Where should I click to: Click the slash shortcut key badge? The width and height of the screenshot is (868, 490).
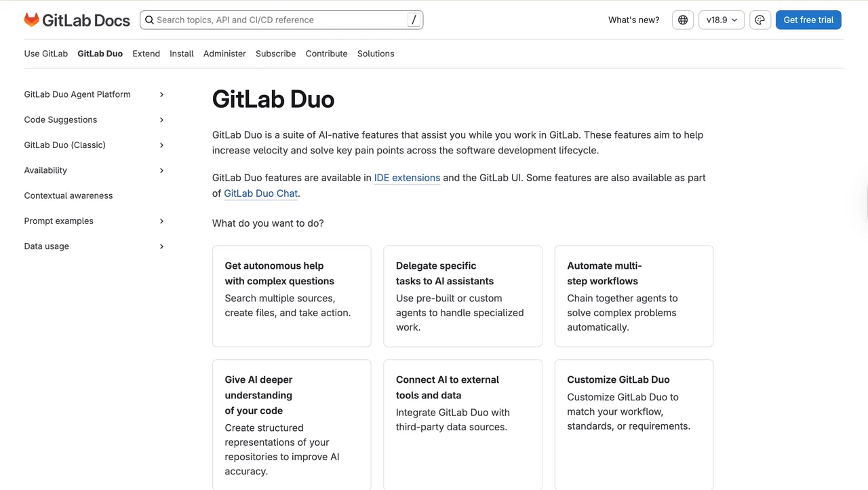tap(414, 20)
